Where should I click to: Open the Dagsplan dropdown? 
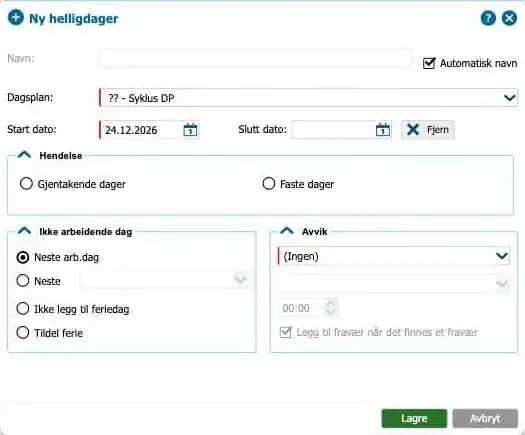pos(308,98)
